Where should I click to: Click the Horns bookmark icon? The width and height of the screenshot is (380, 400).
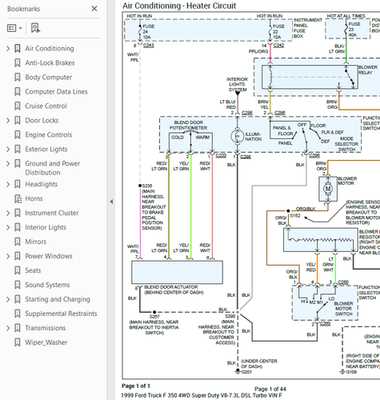point(17,199)
